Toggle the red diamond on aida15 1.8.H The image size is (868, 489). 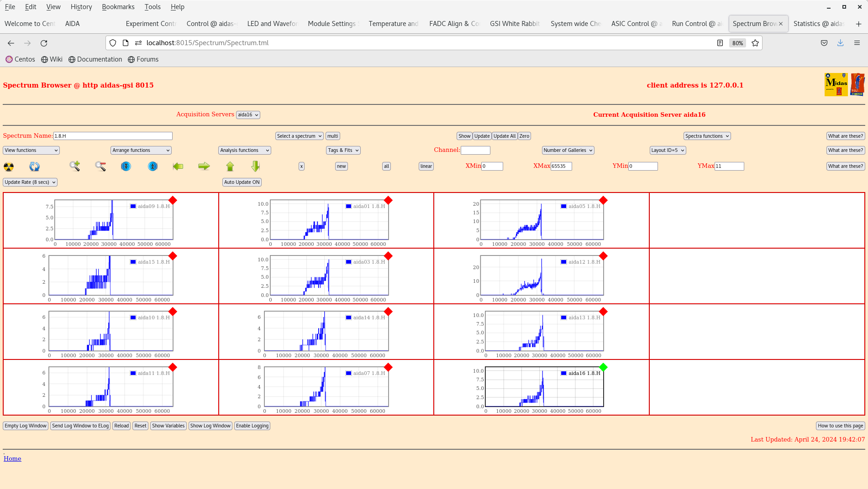pos(173,256)
